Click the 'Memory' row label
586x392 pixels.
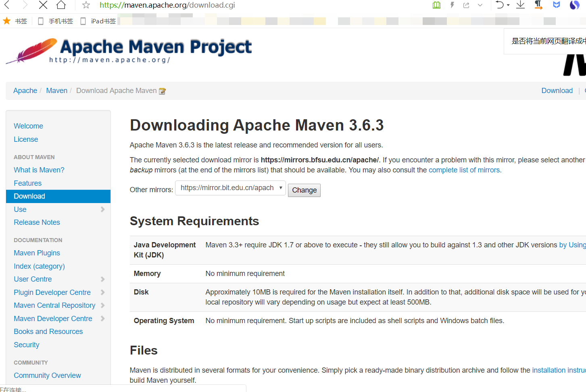click(147, 274)
